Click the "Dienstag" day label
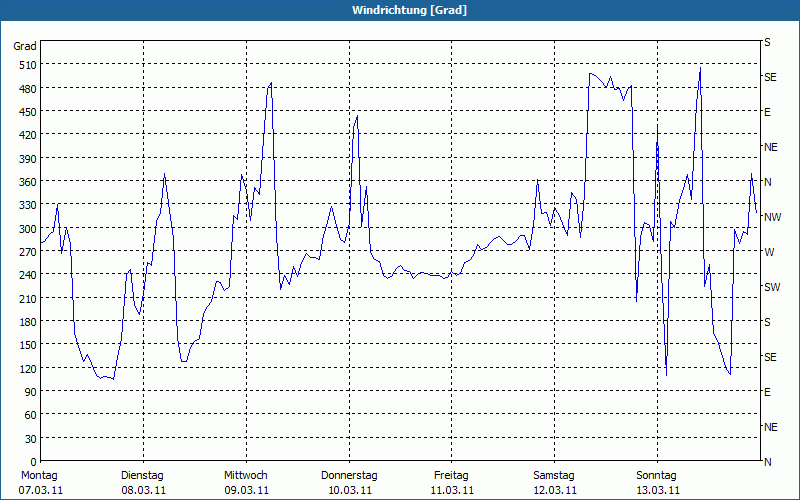Image resolution: width=800 pixels, height=500 pixels. point(142,476)
